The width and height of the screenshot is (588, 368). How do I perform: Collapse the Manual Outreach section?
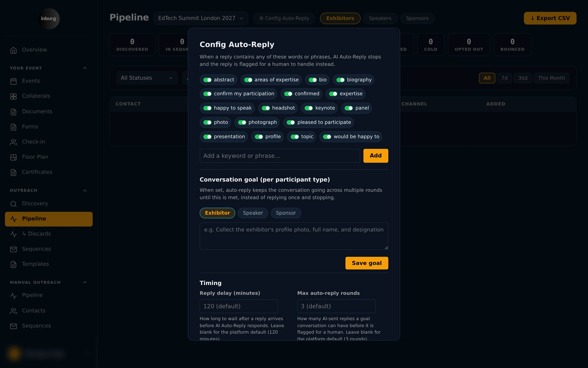click(x=85, y=282)
